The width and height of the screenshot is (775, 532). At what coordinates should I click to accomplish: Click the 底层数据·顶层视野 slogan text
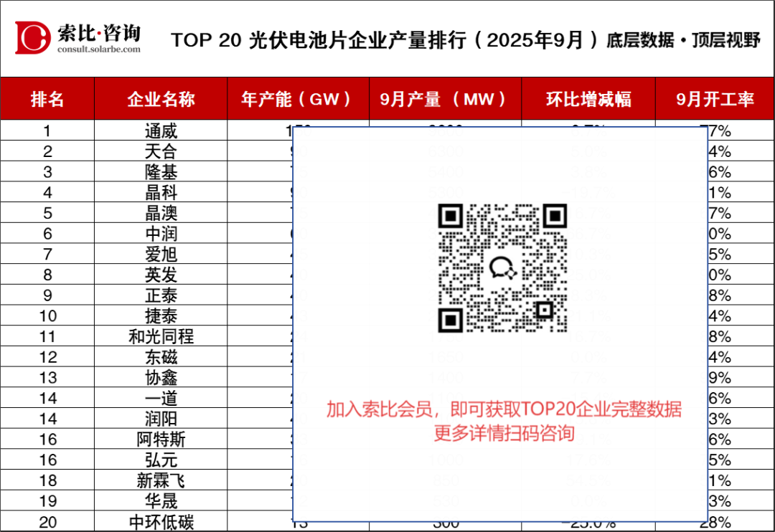[682, 39]
